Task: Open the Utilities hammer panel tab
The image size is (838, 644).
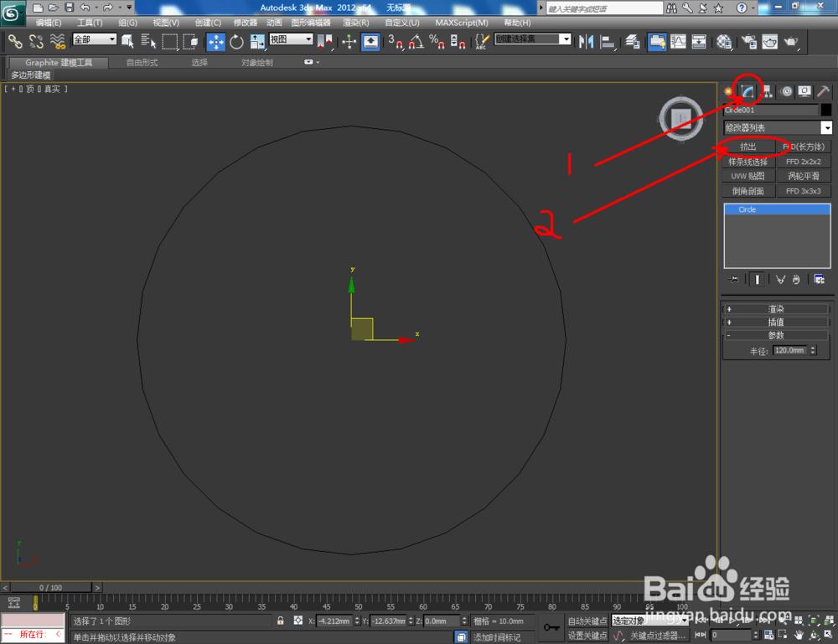Action: (x=823, y=91)
